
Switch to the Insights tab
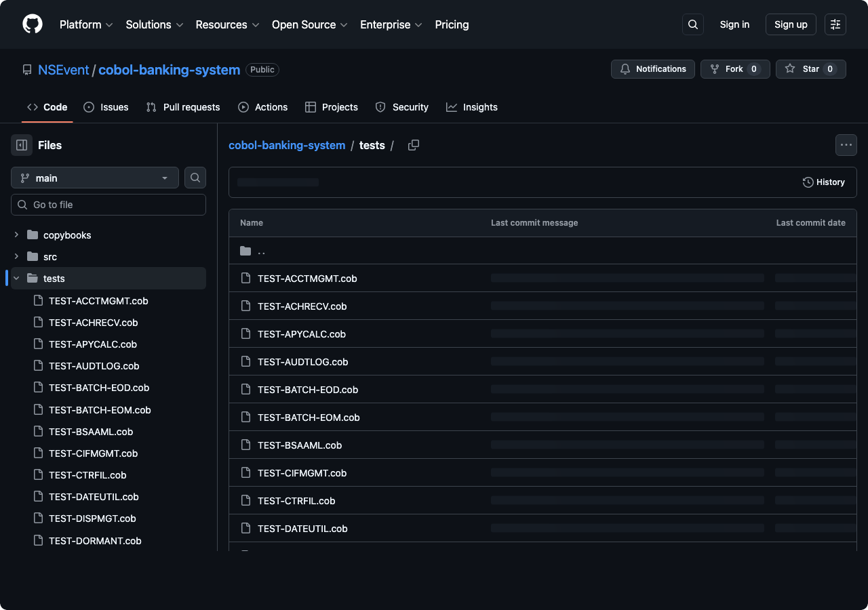pos(472,107)
